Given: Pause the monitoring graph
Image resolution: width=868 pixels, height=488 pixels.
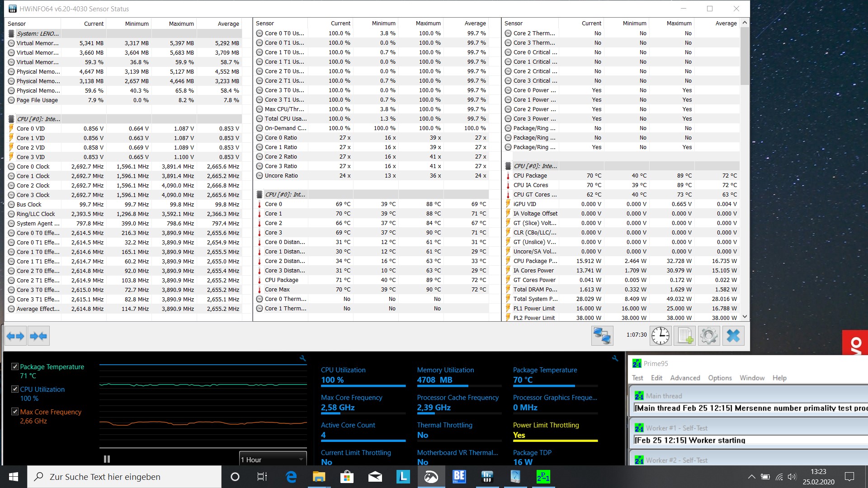Looking at the screenshot, I should tap(107, 459).
